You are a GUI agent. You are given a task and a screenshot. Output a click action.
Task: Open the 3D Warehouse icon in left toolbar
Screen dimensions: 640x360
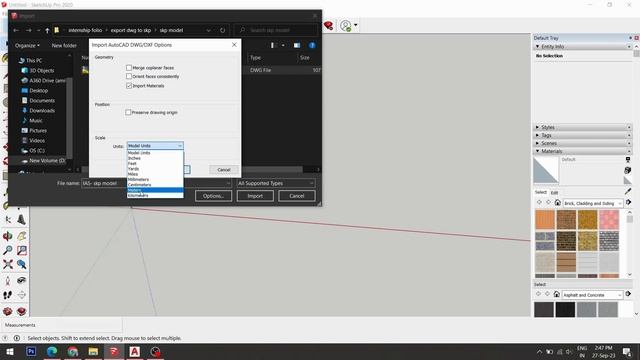click(7, 311)
